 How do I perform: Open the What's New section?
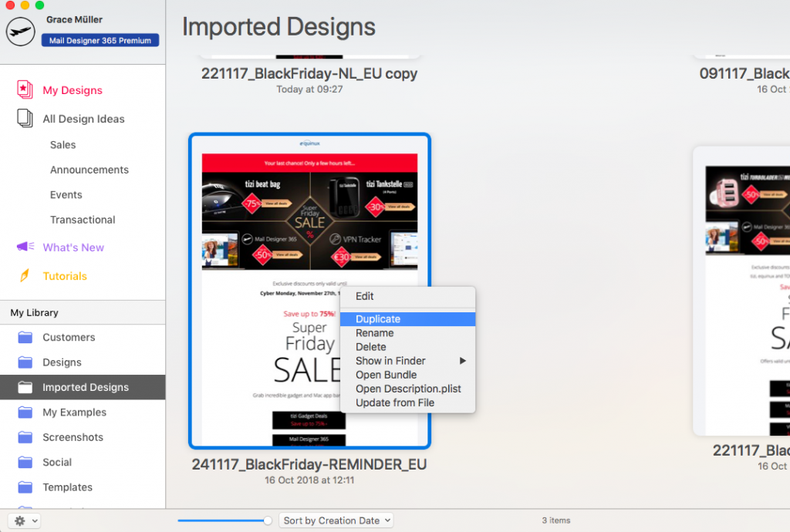click(x=73, y=247)
